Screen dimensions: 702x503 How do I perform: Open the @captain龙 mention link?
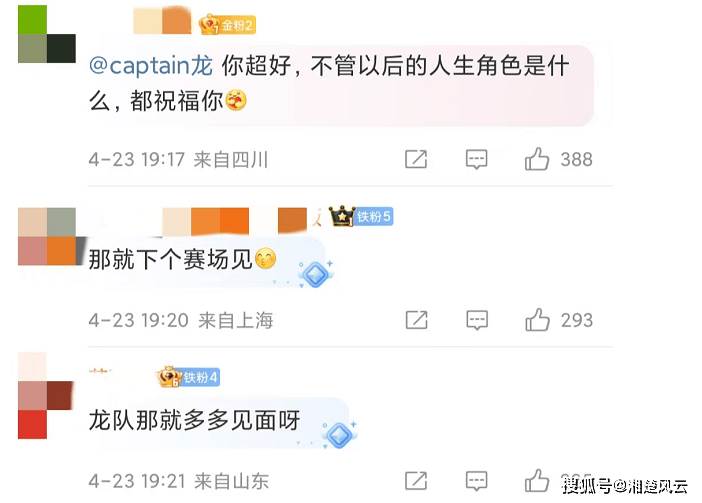pyautogui.click(x=151, y=66)
